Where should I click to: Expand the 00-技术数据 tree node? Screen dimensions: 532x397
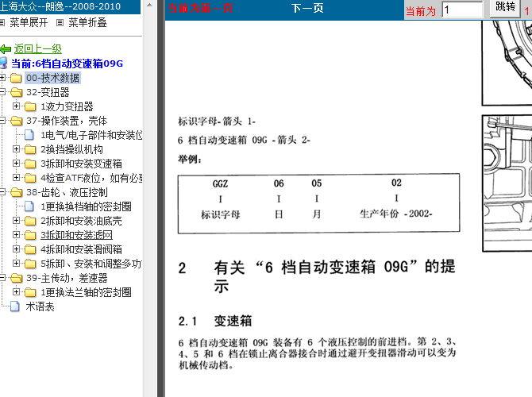click(2, 77)
